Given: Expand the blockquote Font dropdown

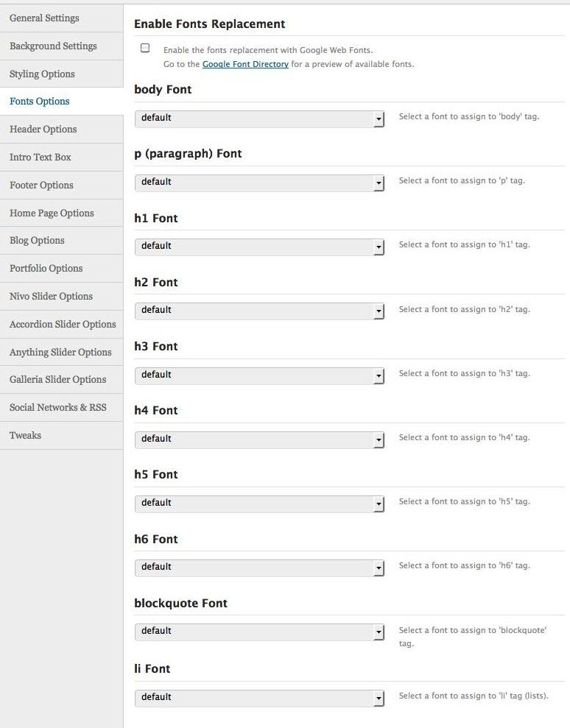Looking at the screenshot, I should tap(259, 632).
